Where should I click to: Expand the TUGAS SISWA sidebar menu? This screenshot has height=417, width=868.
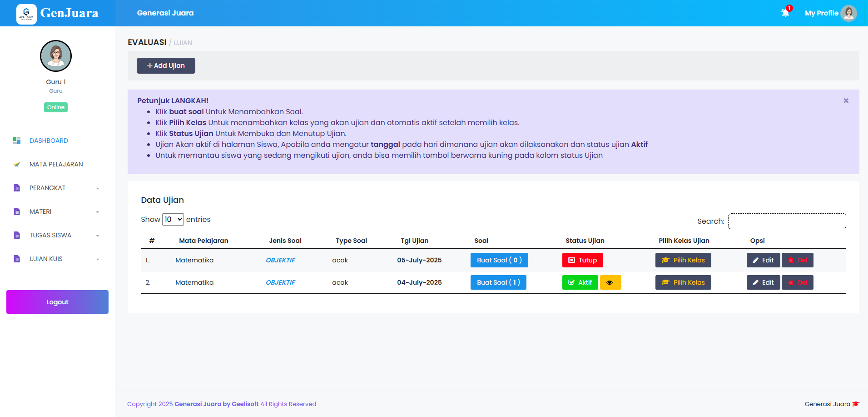pos(50,235)
